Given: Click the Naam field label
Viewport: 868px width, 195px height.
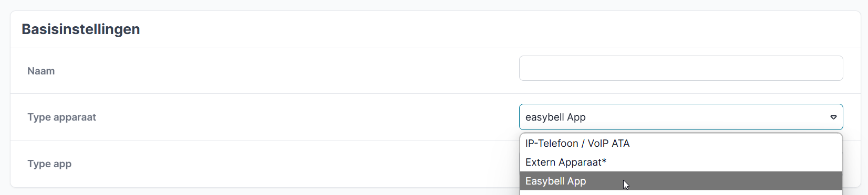Looking at the screenshot, I should (41, 71).
